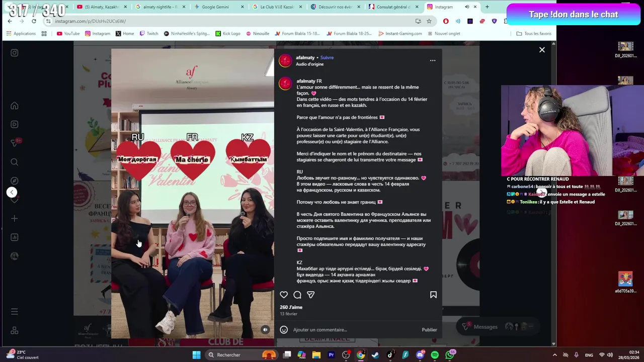Reload the Instagram page
Image resolution: width=644 pixels, height=362 pixels.
click(x=34, y=21)
